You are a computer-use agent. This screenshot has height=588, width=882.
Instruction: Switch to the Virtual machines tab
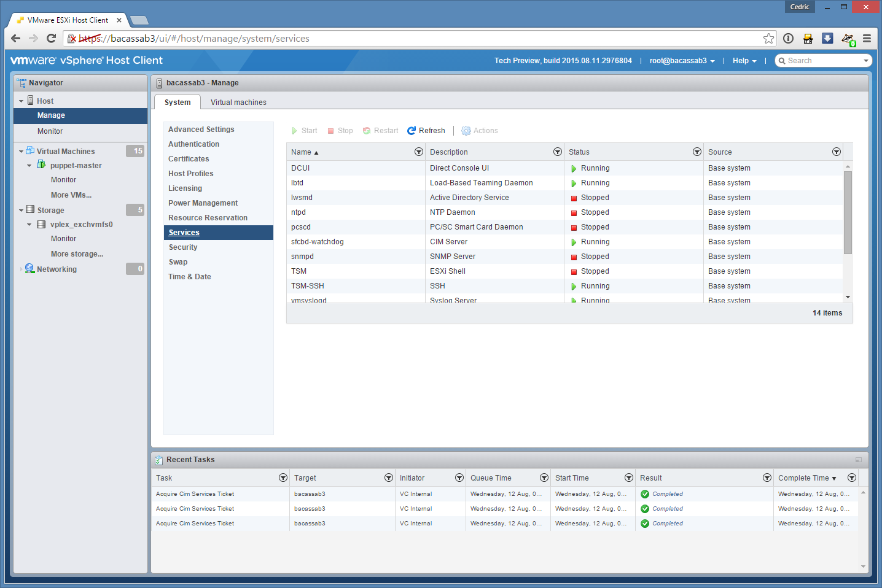tap(238, 103)
